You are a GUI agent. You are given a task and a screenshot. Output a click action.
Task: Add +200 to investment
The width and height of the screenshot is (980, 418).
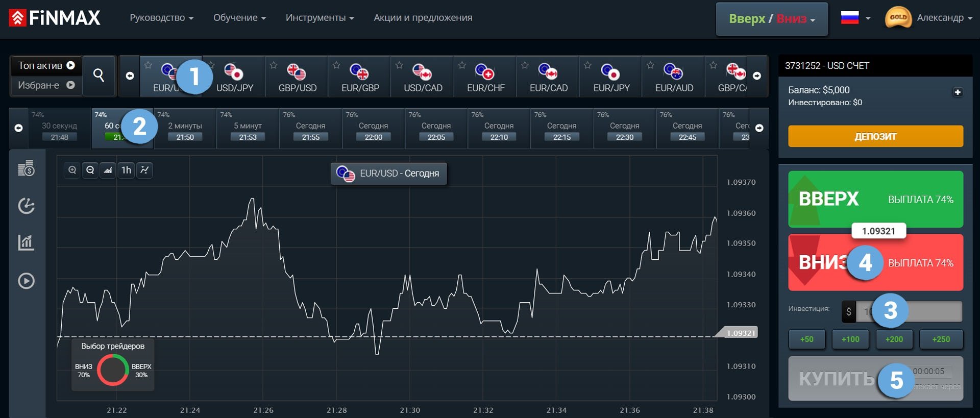pyautogui.click(x=894, y=339)
